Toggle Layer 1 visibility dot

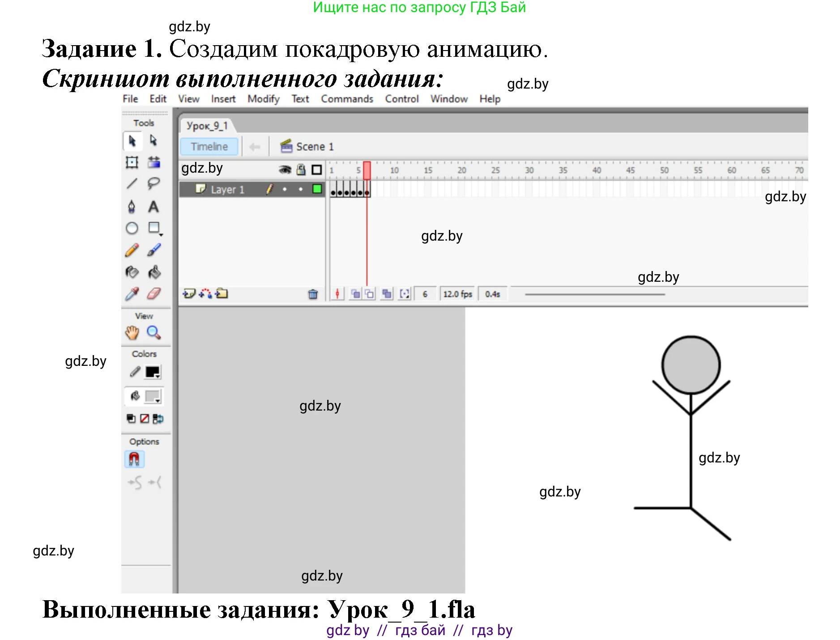click(285, 189)
